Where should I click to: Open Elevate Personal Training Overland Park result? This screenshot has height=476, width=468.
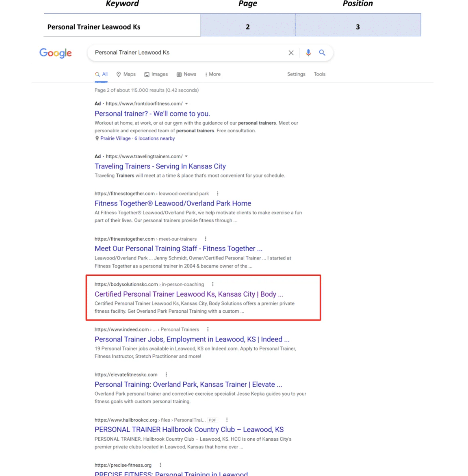point(188,384)
